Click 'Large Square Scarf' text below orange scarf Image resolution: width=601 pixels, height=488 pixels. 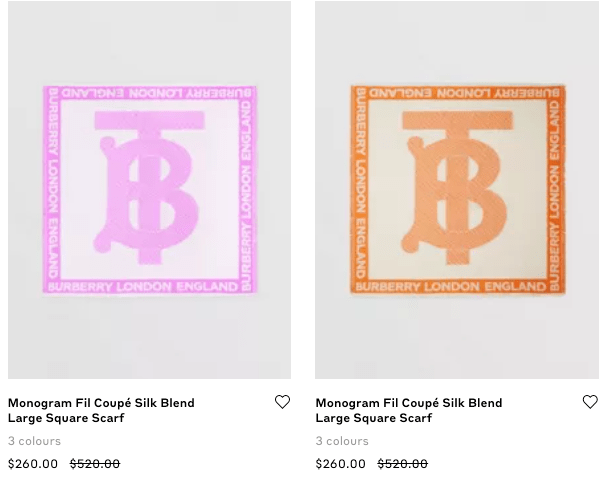374,418
